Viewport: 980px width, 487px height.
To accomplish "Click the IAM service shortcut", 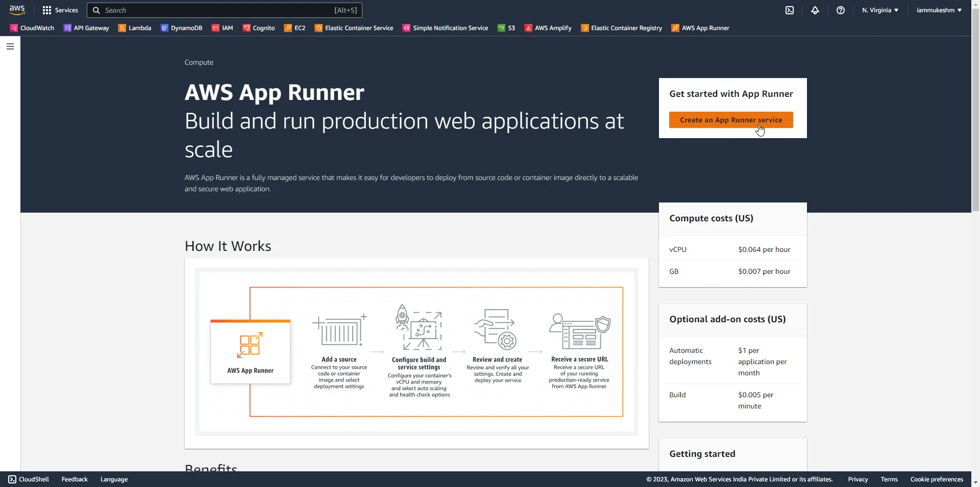I will click(223, 28).
